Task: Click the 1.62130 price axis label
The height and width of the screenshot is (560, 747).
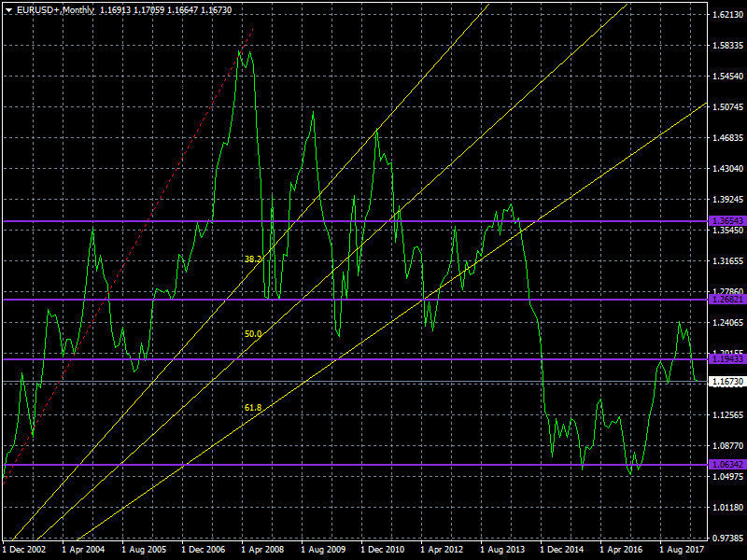Action: [x=727, y=15]
